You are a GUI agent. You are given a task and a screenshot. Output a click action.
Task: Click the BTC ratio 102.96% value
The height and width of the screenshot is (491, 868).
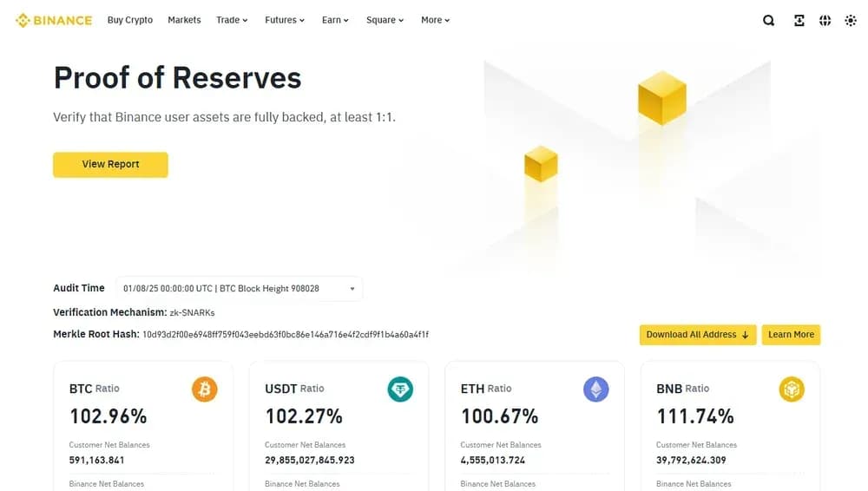(x=108, y=416)
